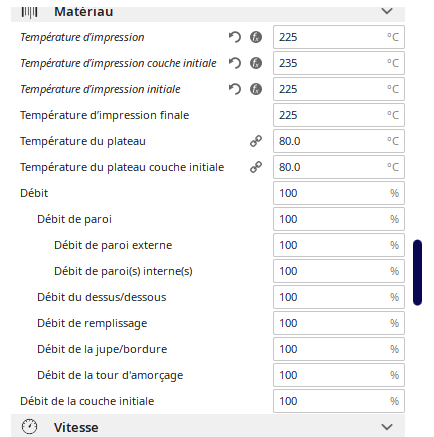Image resolution: width=434 pixels, height=437 pixels.
Task: Edit the Débit de remplissage field
Action: click(x=339, y=323)
